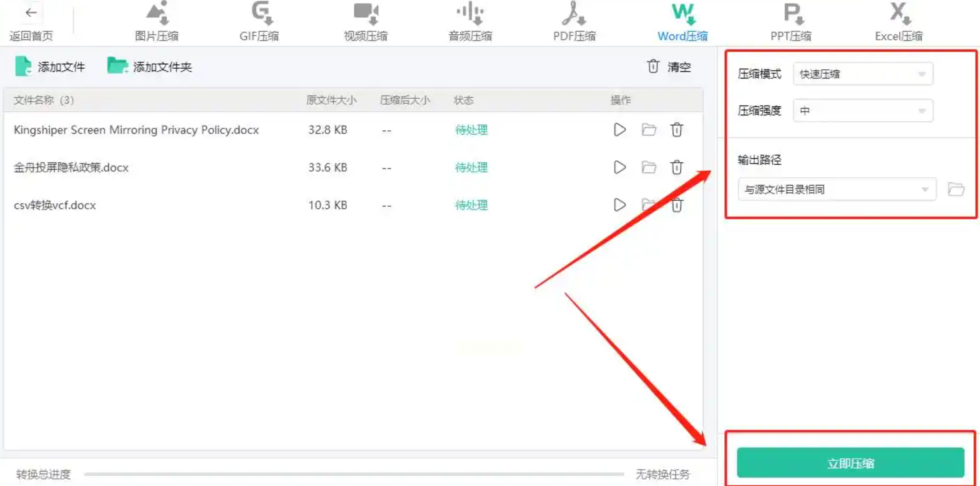The width and height of the screenshot is (980, 486).
Task: Browse for an output folder with the folder icon next to 输出路径
Action: click(x=956, y=189)
